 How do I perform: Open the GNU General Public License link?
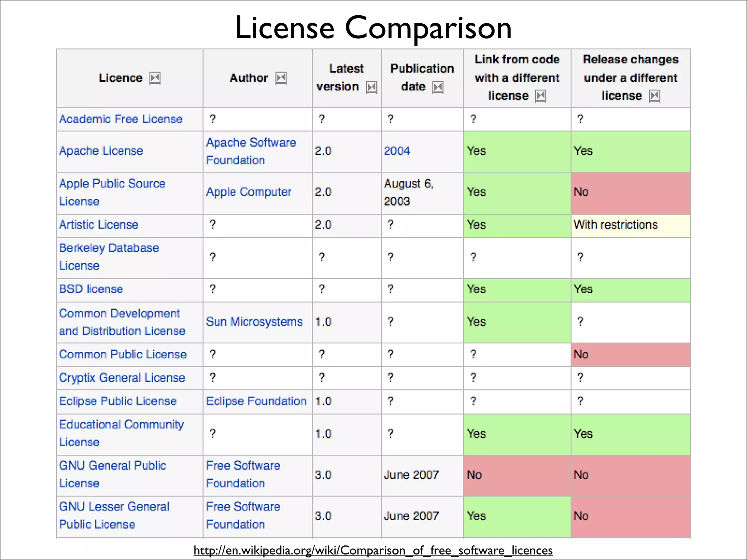(113, 474)
